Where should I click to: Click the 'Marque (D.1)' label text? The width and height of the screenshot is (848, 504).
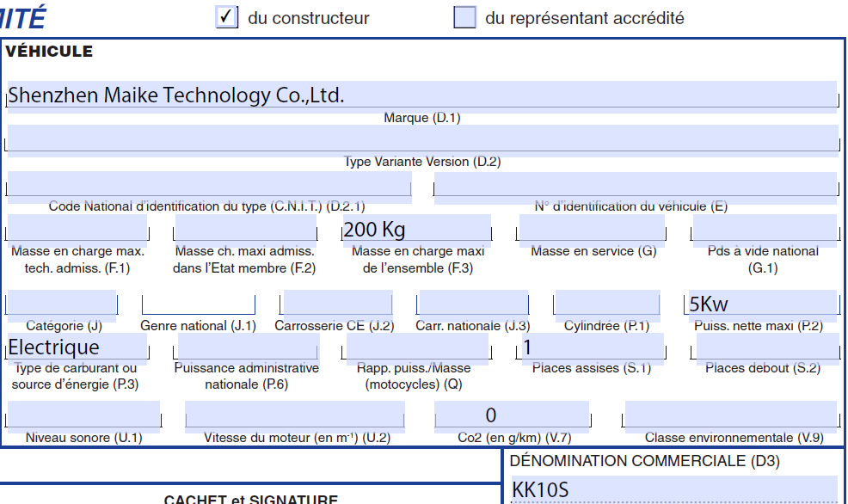(421, 117)
